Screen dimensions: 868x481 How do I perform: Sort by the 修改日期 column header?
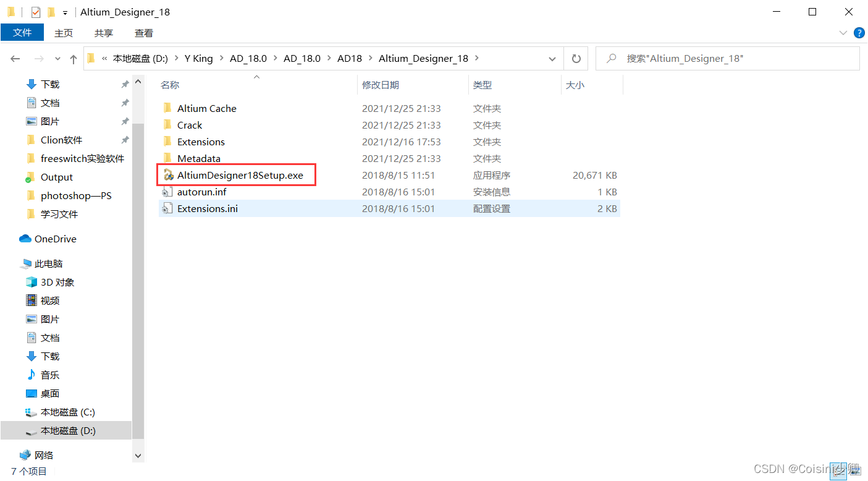pyautogui.click(x=413, y=85)
